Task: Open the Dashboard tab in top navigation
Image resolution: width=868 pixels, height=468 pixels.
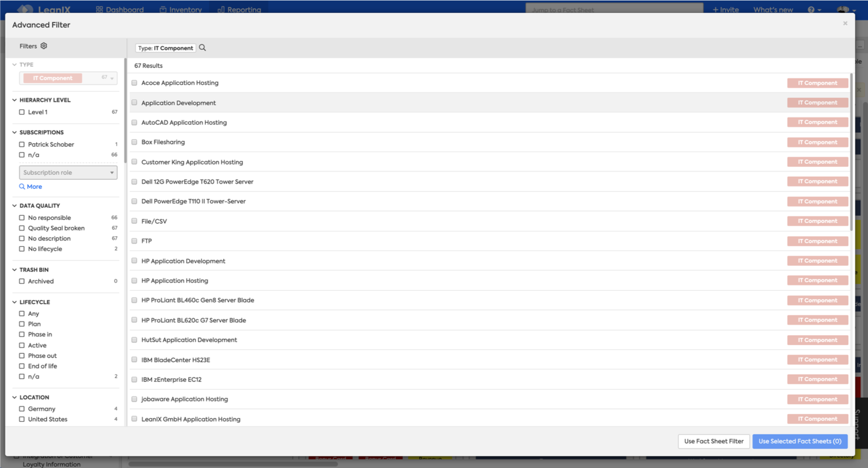Action: [120, 9]
